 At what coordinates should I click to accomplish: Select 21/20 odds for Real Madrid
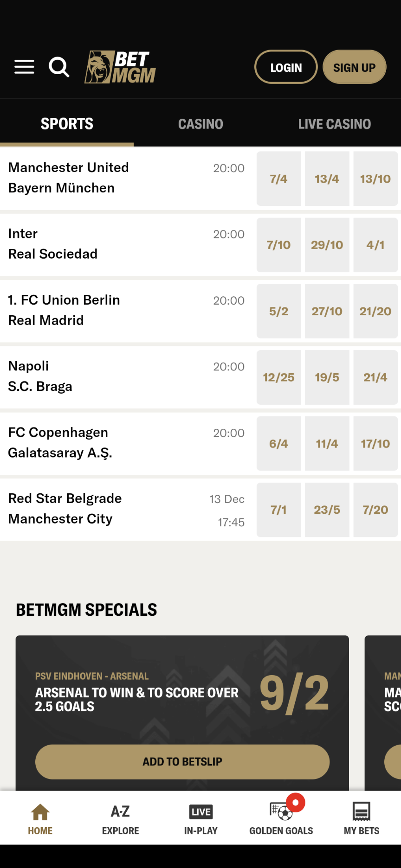[375, 311]
